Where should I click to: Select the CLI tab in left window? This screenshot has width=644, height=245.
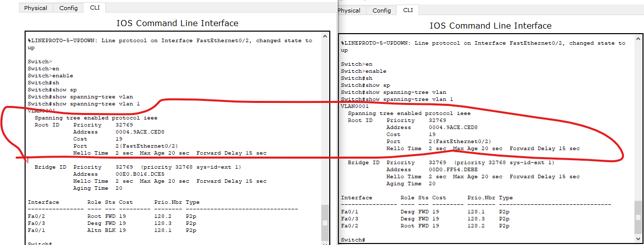(x=95, y=8)
